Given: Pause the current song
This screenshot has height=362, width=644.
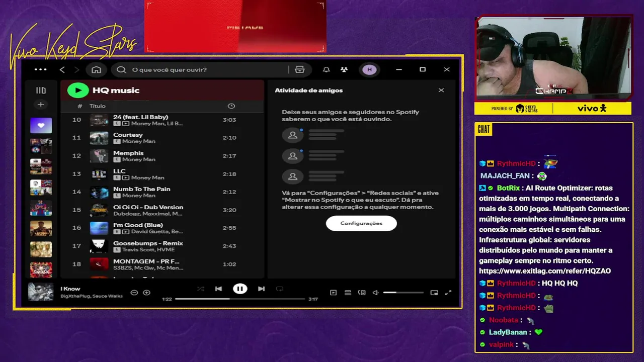Looking at the screenshot, I should 240,289.
